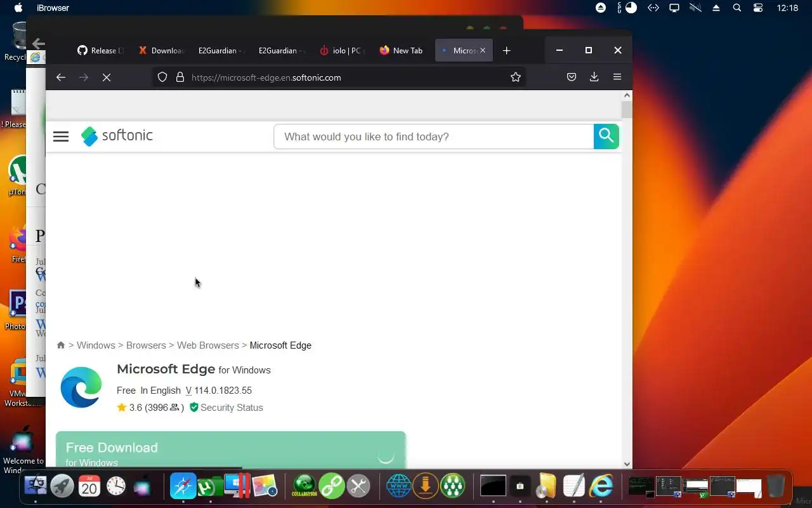Click the CPU usage pie indicator in the menu bar
This screenshot has height=508, width=812.
click(631, 8)
